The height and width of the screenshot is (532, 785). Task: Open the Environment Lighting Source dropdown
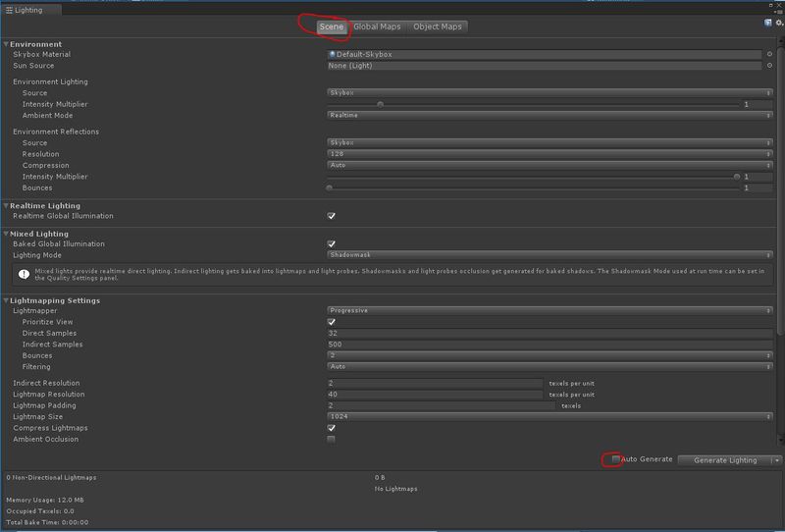(549, 93)
